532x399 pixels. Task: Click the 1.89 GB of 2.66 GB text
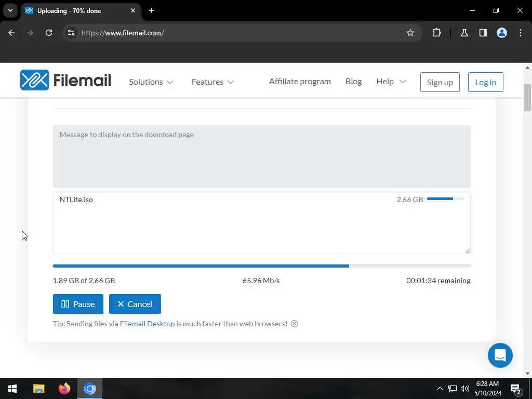coord(84,281)
